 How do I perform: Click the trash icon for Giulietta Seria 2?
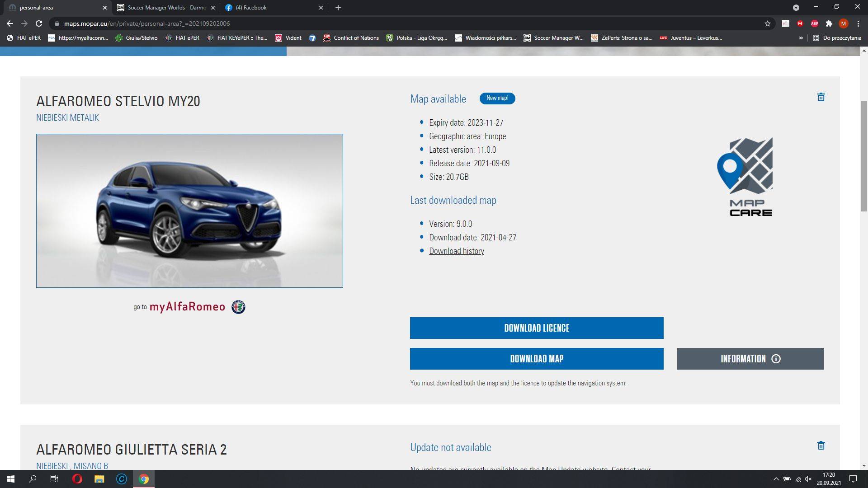pos(821,446)
